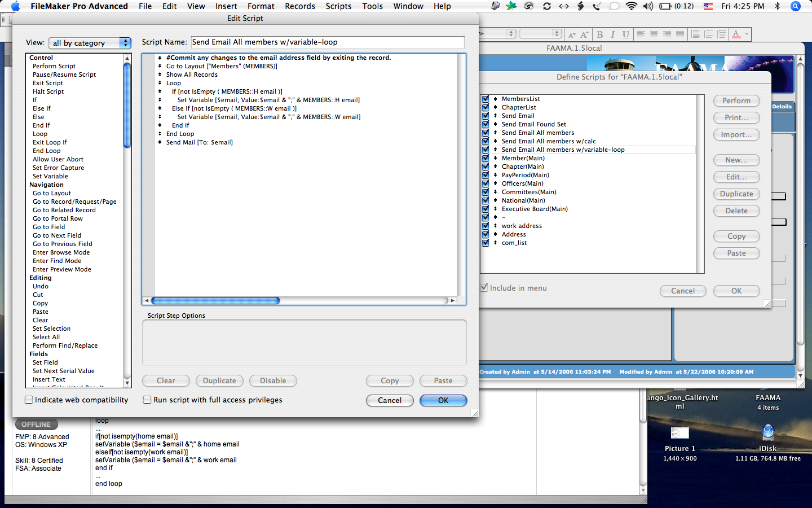Click the Bold formatting icon
The image size is (812, 508).
(x=600, y=34)
